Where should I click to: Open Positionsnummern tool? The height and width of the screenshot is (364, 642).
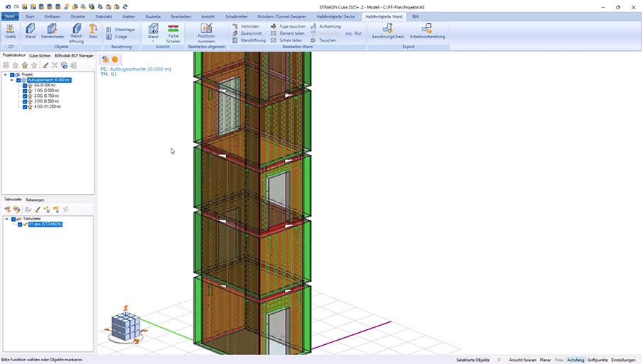(x=206, y=33)
